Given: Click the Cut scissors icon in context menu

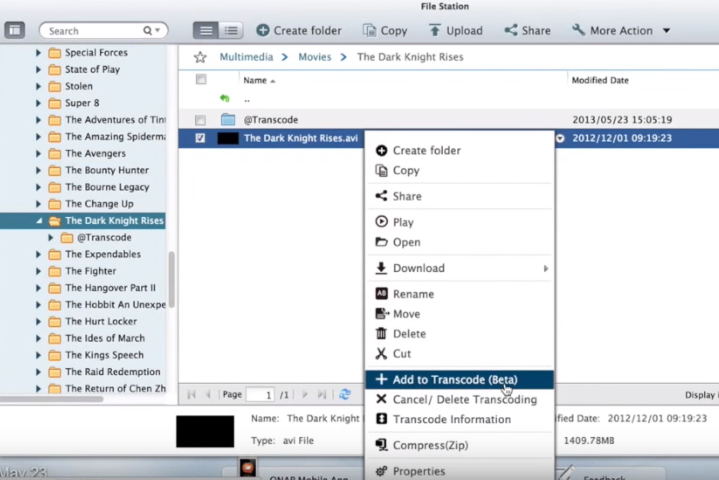Looking at the screenshot, I should (381, 353).
